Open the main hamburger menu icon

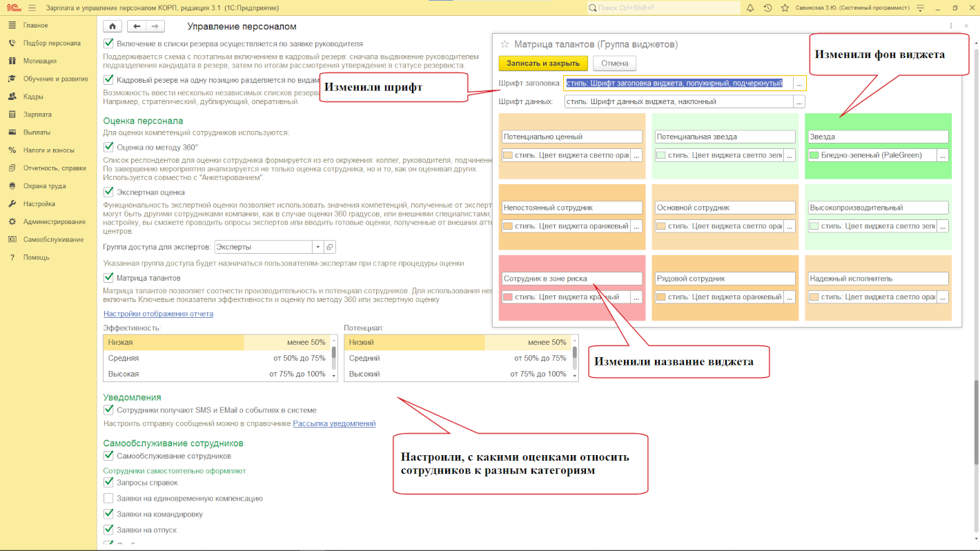[32, 8]
